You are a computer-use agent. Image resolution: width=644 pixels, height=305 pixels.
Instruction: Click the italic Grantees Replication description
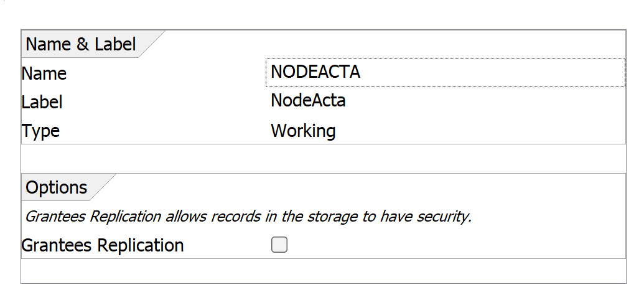pos(248,217)
